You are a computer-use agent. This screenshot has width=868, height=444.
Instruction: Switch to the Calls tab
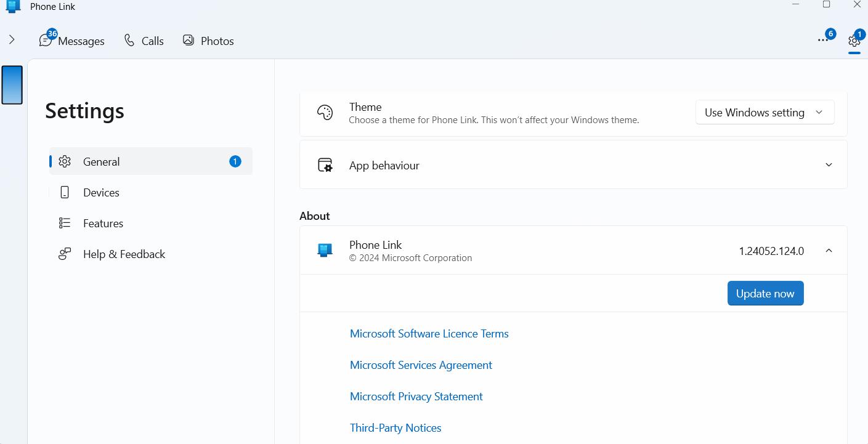point(144,41)
